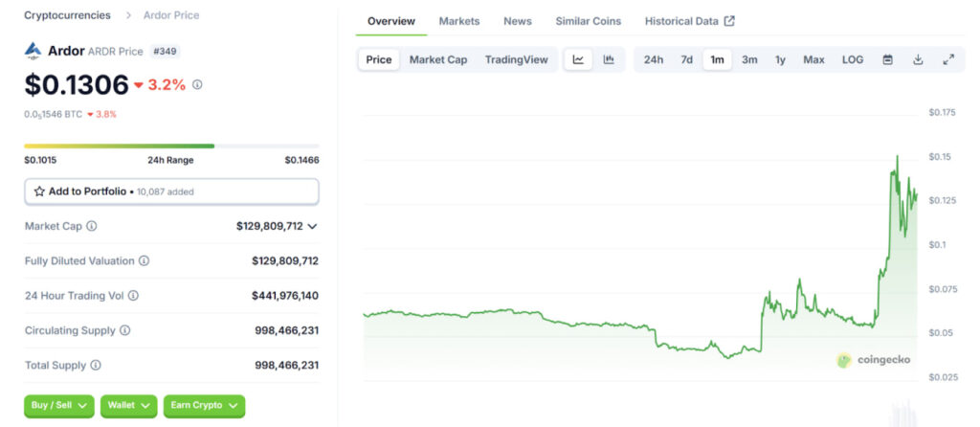Expand chart to fullscreen

pyautogui.click(x=948, y=60)
